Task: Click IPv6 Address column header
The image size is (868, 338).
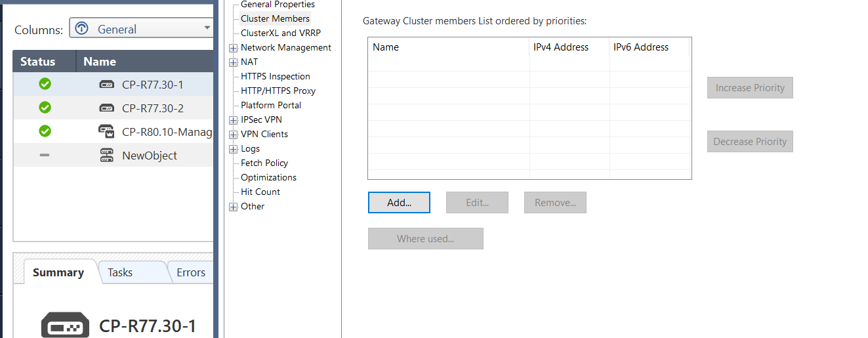Action: point(650,47)
